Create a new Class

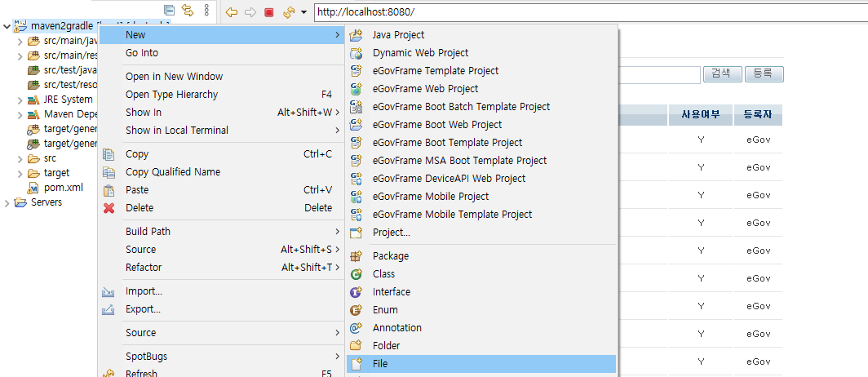[x=383, y=274]
